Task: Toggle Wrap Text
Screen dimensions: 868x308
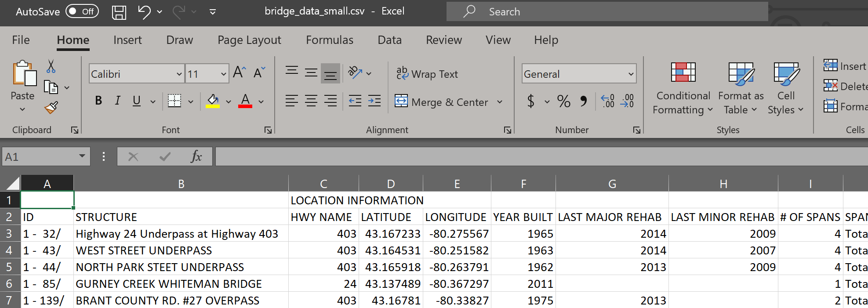Action: [x=427, y=74]
